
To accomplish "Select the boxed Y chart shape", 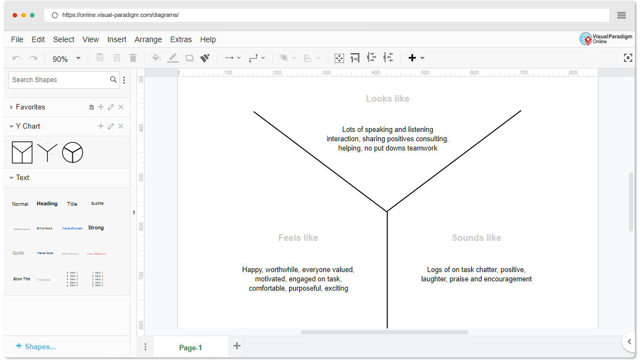I will click(22, 152).
